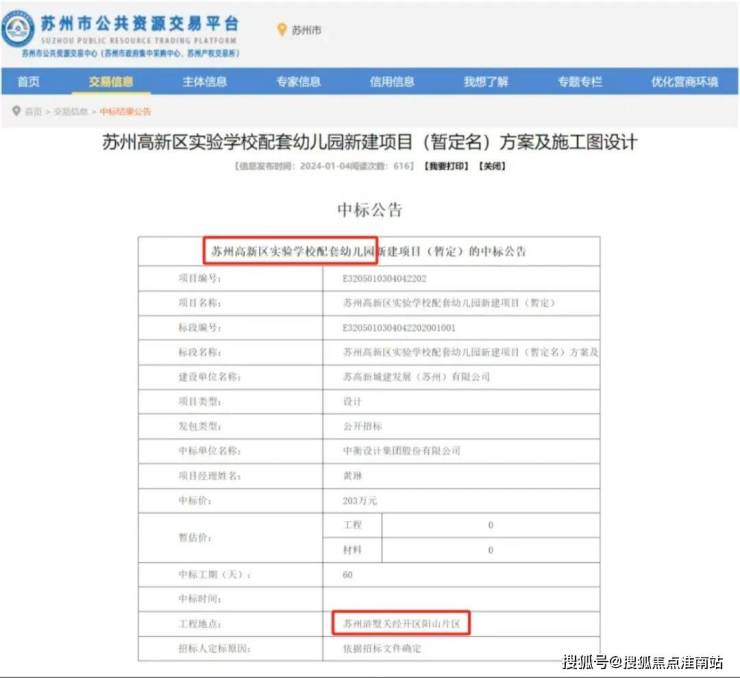Open the 信用信息 menu
The width and height of the screenshot is (740, 678).
(392, 82)
